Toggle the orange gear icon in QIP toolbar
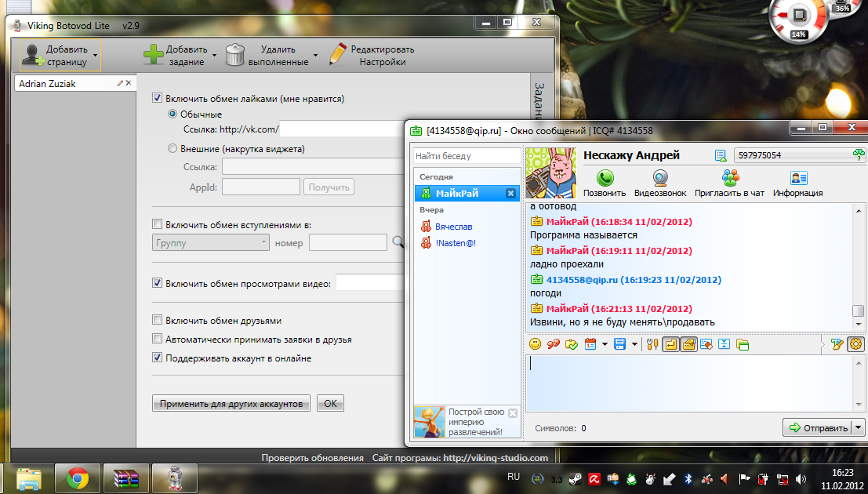 (855, 344)
